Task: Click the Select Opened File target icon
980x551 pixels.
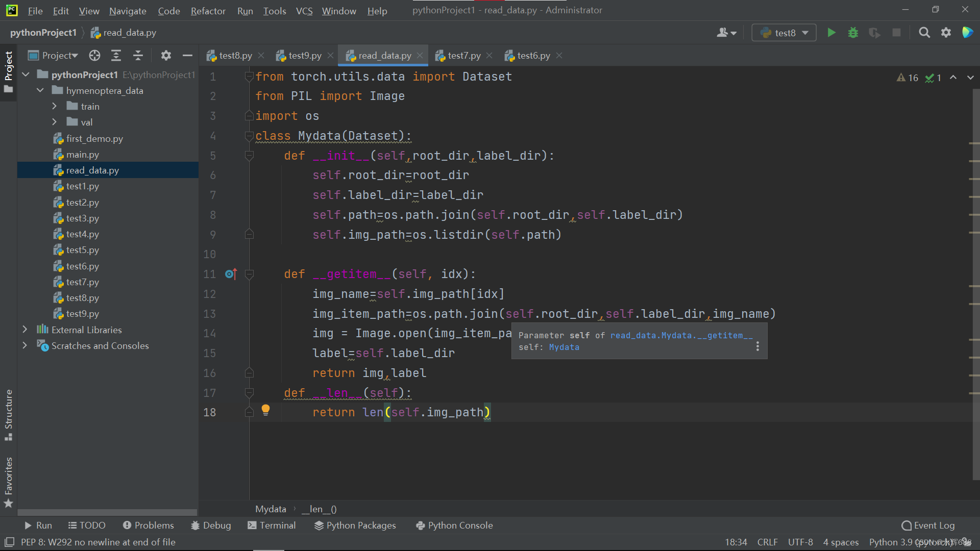Action: 94,56
